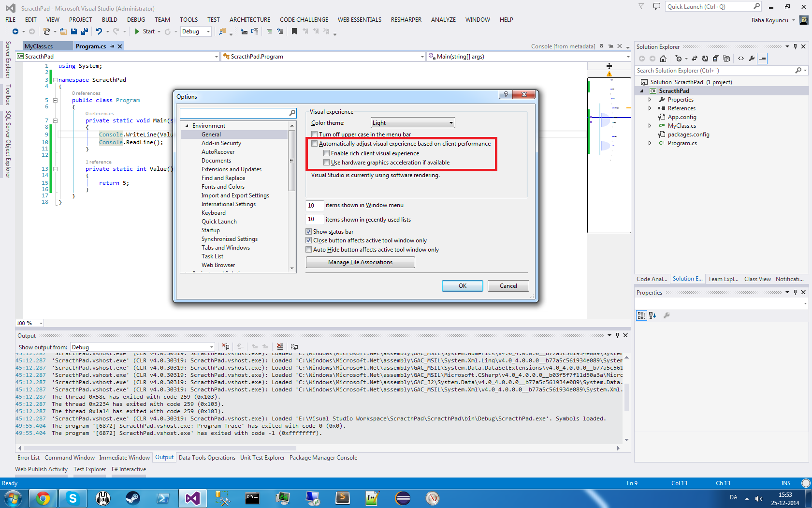
Task: Open the ARCHITECTURE menu
Action: (249, 19)
